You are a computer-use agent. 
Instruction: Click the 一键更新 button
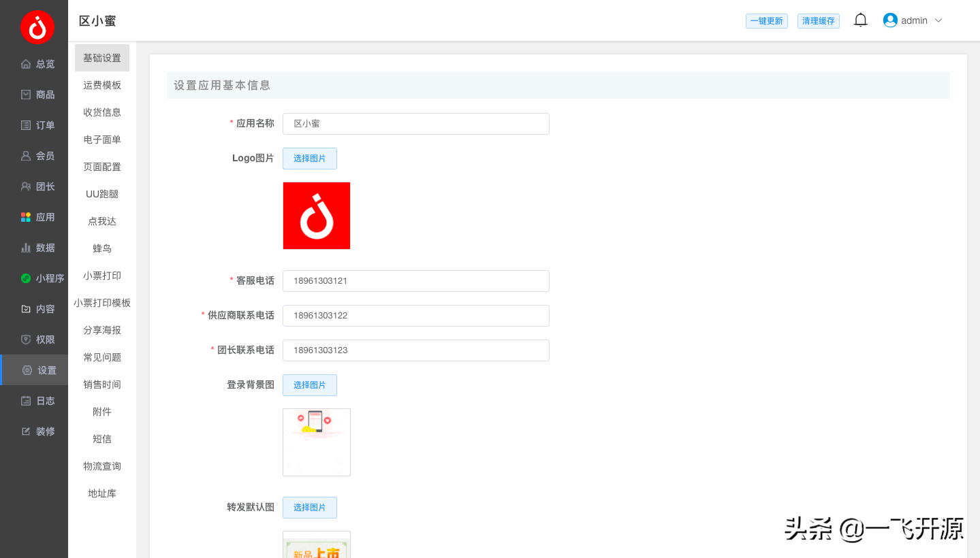tap(767, 21)
